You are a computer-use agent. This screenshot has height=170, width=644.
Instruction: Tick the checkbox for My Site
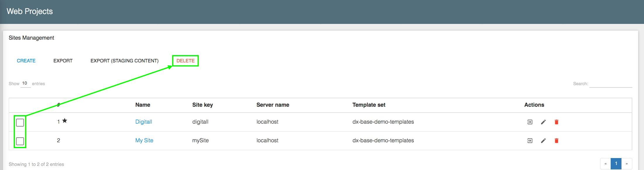click(20, 141)
